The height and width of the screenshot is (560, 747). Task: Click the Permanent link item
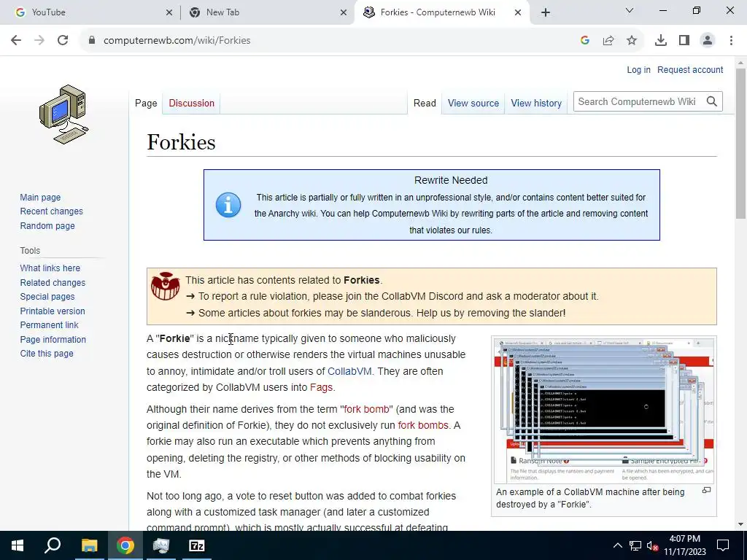tap(49, 324)
